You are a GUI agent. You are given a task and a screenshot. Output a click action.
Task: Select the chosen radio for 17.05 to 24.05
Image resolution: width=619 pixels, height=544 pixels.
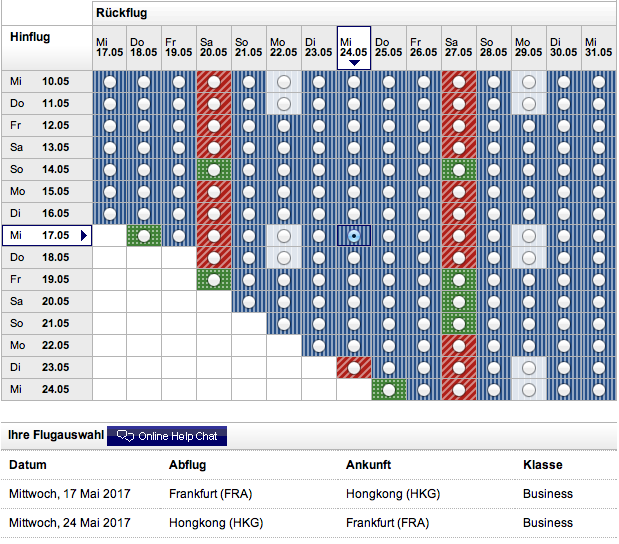[354, 235]
